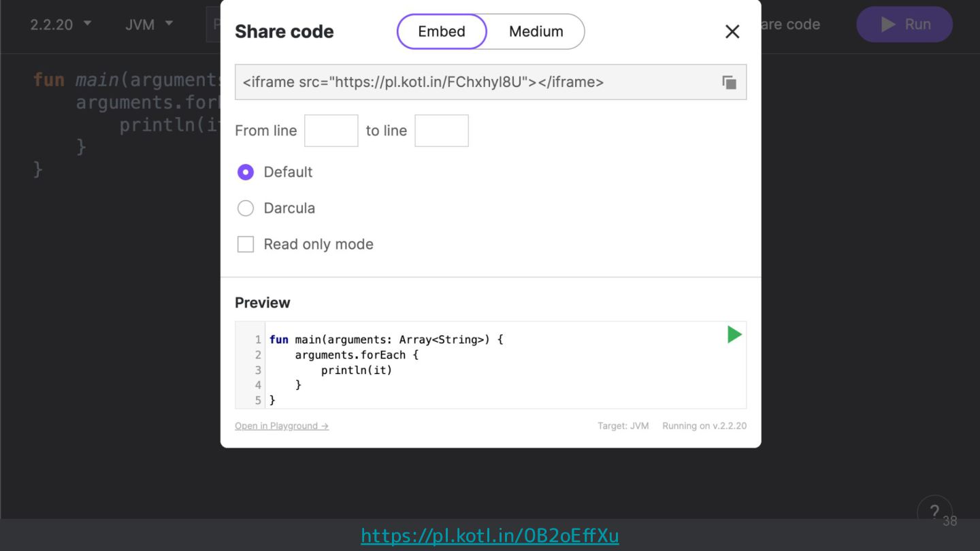Image resolution: width=980 pixels, height=551 pixels.
Task: Select the Darcula theme option
Action: (246, 208)
